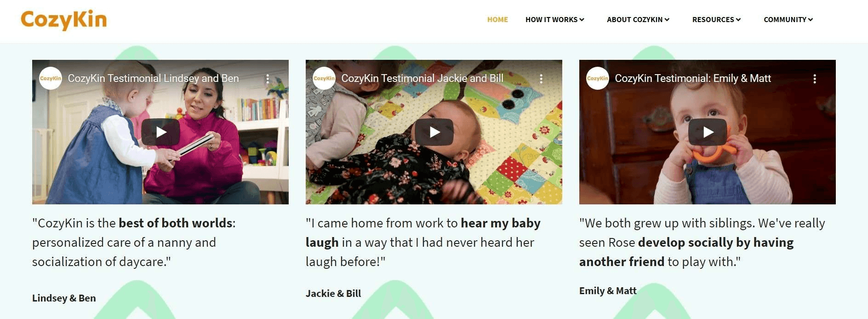Expand the About CozyKin dropdown
The height and width of the screenshot is (319, 868).
click(x=638, y=19)
